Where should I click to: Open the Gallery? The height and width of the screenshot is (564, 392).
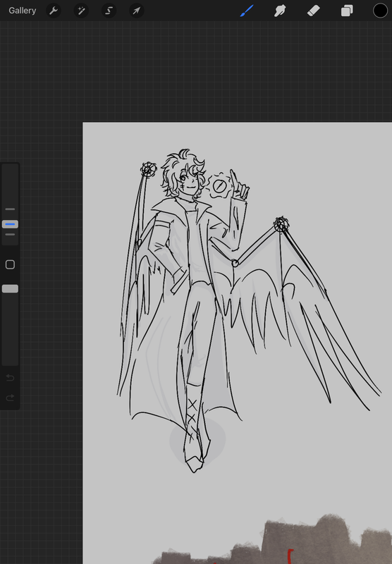pos(23,11)
